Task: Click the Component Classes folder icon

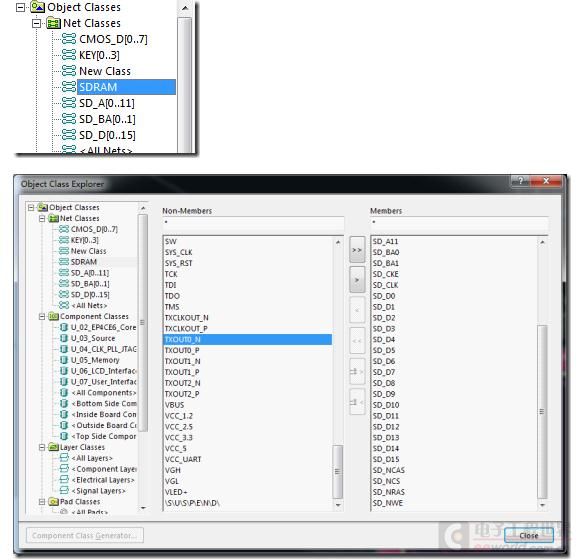Action: [54, 316]
